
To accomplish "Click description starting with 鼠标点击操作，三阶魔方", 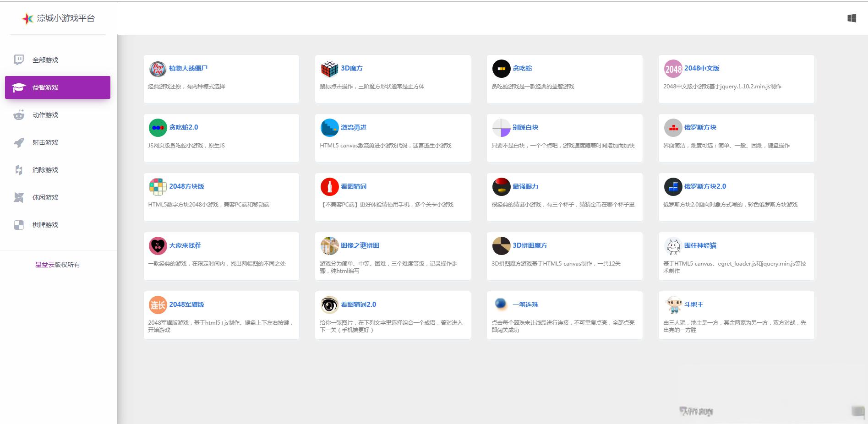I will click(x=372, y=87).
